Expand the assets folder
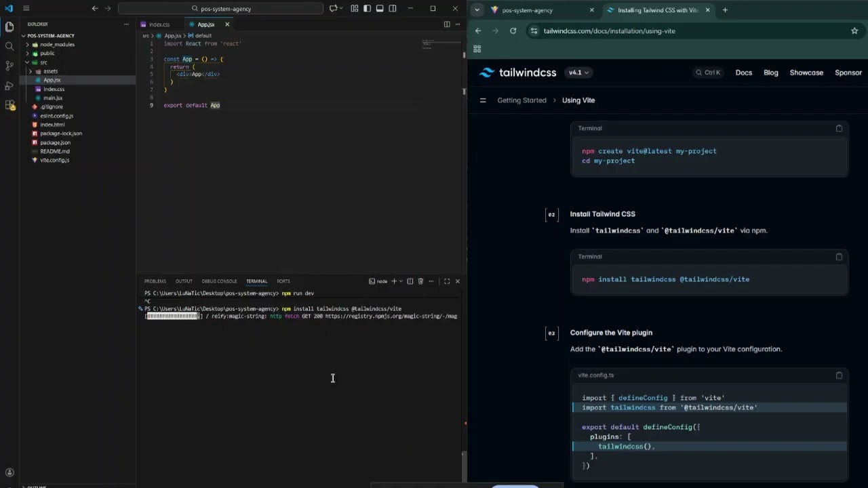Screen dimensions: 868x488 tap(50, 71)
